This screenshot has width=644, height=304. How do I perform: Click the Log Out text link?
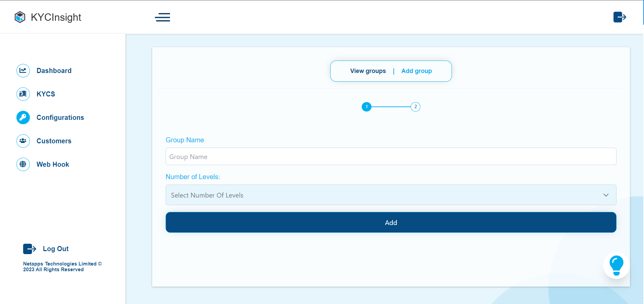pyautogui.click(x=56, y=249)
